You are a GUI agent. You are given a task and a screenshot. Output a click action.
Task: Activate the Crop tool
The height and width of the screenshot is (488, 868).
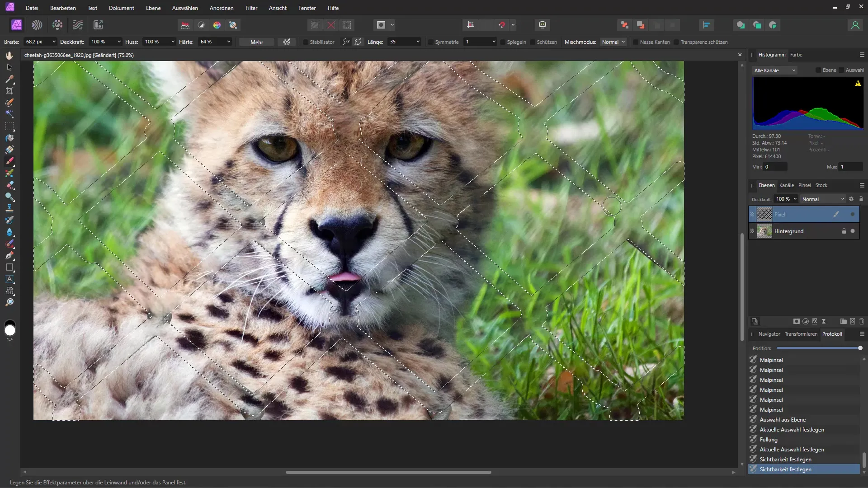[x=9, y=90]
